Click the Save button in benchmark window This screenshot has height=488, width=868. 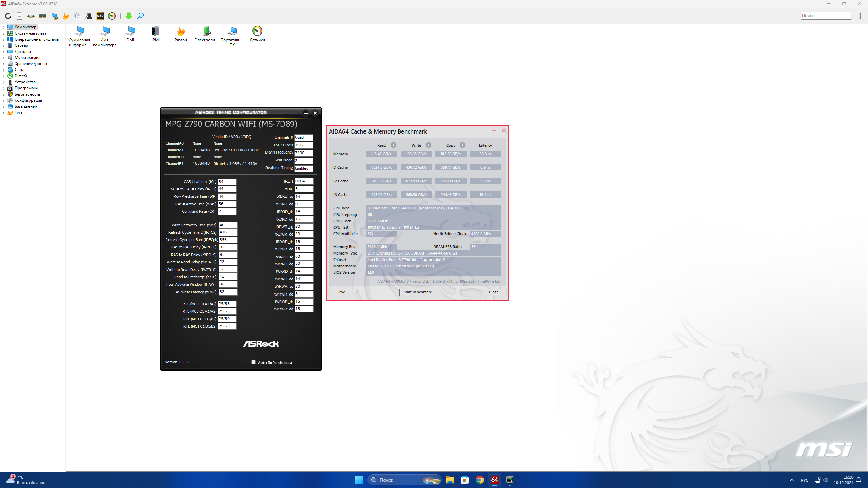point(341,292)
